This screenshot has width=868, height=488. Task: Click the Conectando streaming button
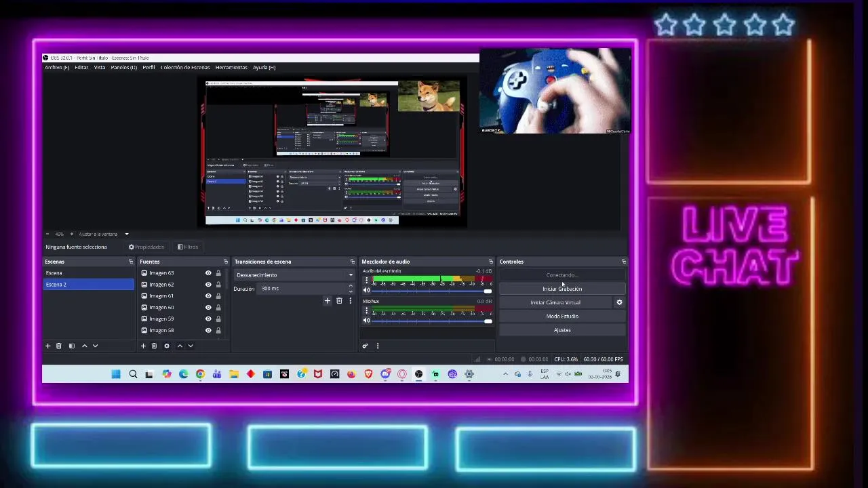pos(562,275)
